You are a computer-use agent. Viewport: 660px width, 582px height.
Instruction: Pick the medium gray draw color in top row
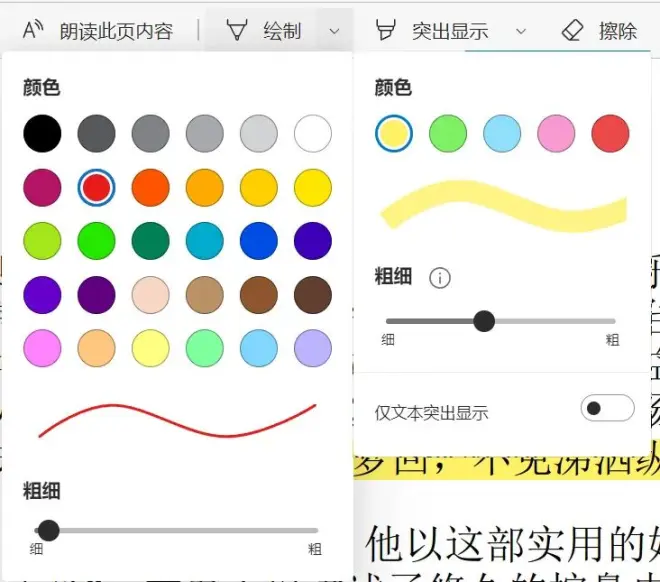point(151,133)
